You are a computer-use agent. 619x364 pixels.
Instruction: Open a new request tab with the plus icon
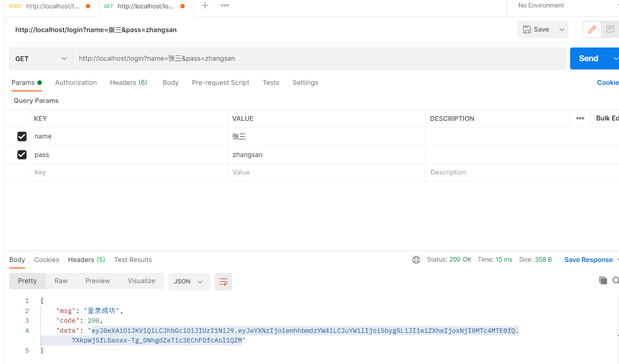[x=205, y=6]
